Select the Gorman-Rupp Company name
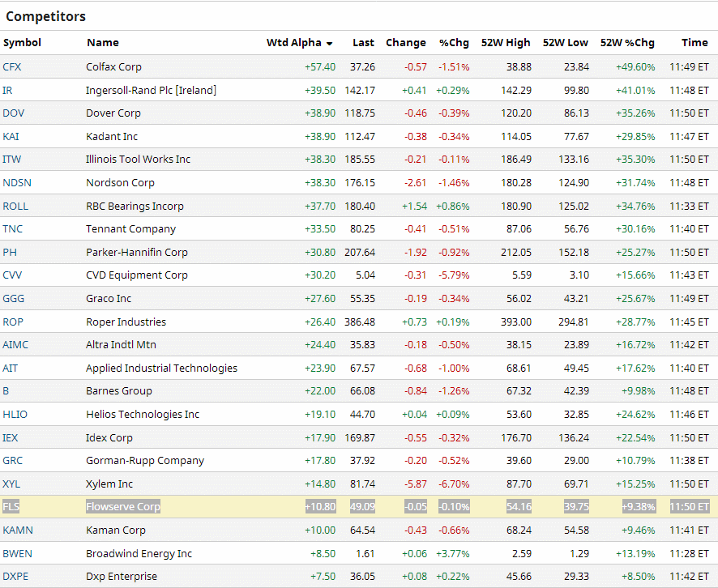This screenshot has height=588, width=718. [145, 460]
